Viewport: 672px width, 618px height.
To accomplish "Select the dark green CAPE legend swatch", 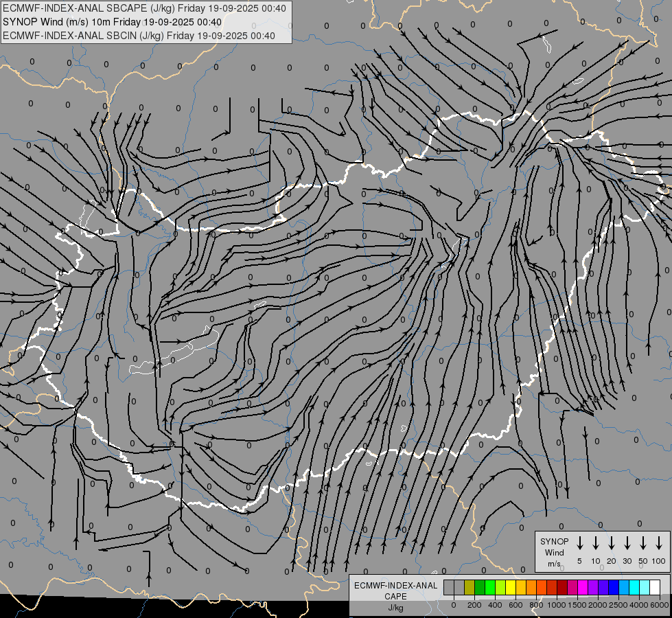I will coord(480,587).
